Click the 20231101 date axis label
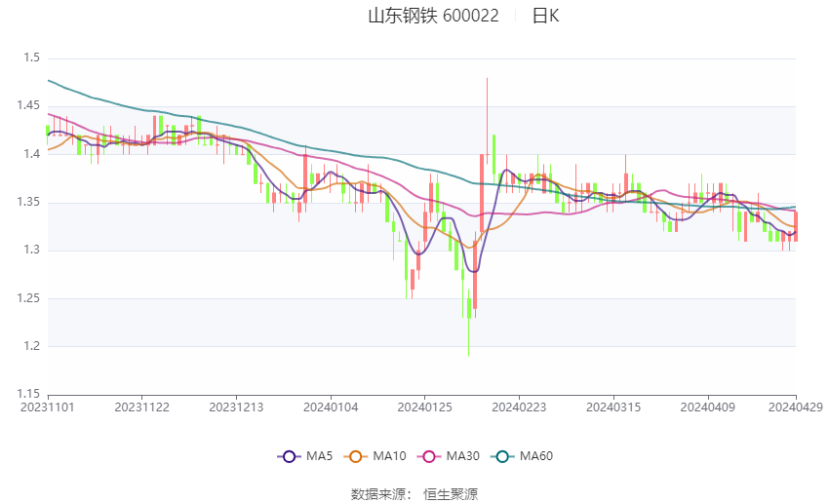 (48, 407)
